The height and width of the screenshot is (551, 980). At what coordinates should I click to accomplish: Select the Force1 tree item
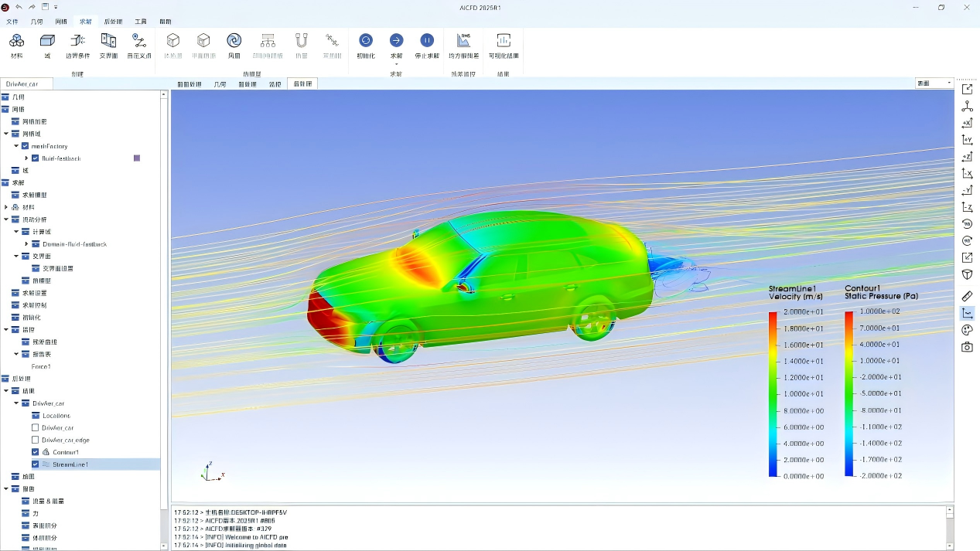41,366
